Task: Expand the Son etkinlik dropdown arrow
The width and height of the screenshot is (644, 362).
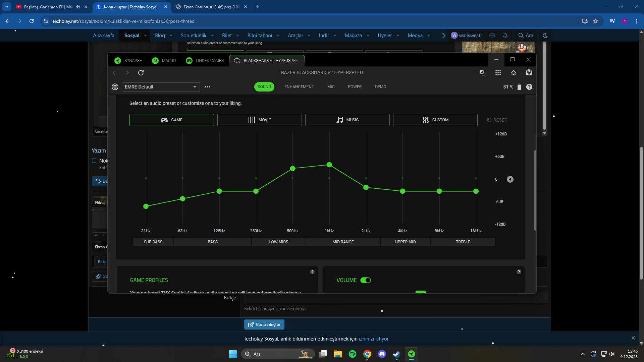Action: pyautogui.click(x=213, y=36)
